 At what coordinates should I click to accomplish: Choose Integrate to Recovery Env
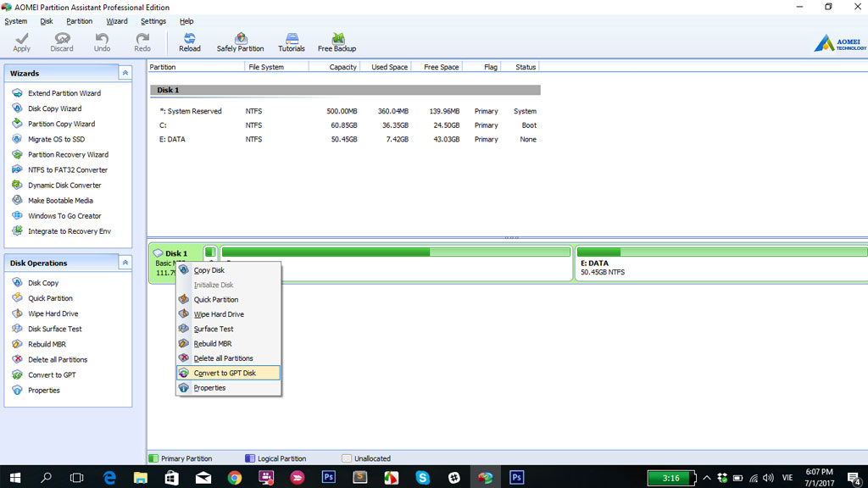coord(70,231)
